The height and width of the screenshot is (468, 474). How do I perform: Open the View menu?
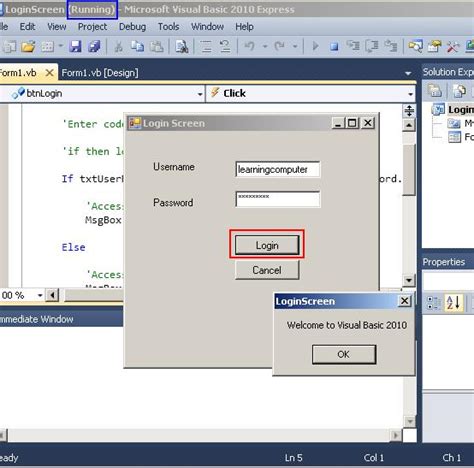click(57, 27)
